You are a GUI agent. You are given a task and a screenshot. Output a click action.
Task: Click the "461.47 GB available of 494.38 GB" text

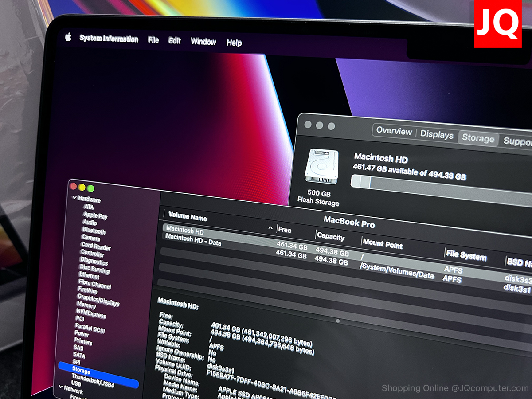point(409,172)
